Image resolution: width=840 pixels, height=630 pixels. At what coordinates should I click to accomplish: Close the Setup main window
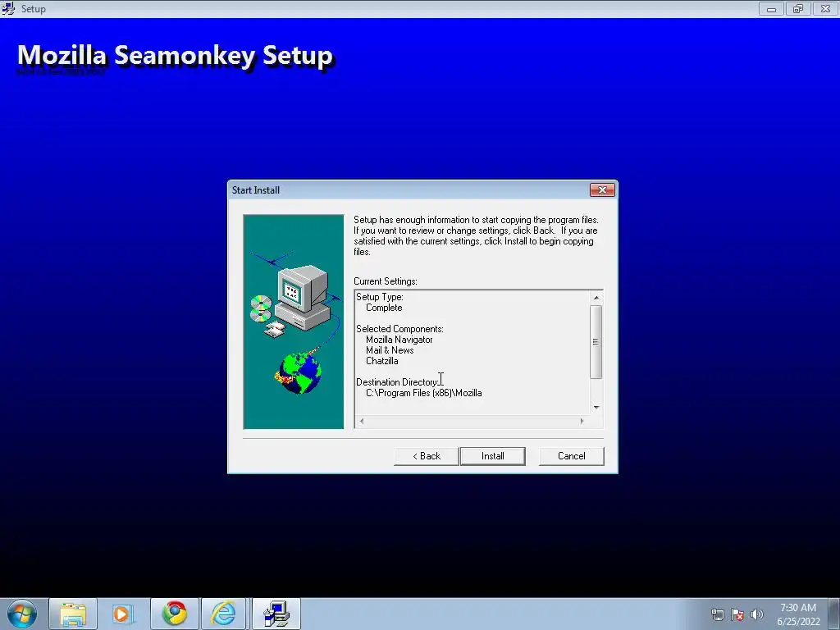click(825, 8)
